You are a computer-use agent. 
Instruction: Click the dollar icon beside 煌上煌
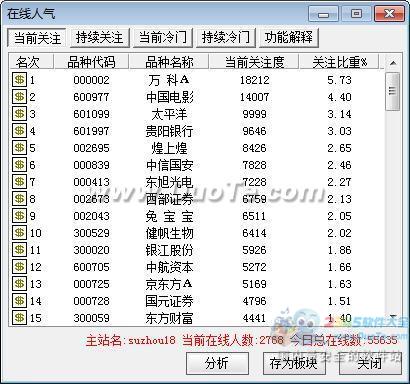(19, 148)
